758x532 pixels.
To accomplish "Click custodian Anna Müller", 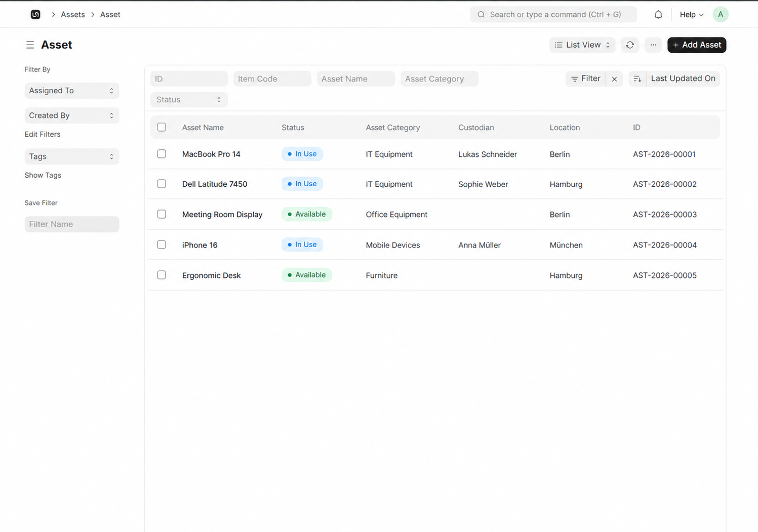I will coord(480,245).
